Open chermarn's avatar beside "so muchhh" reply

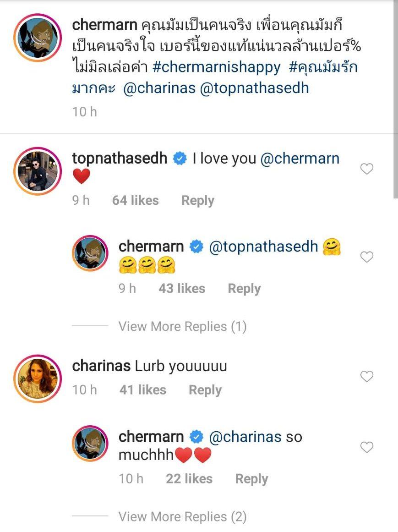(90, 444)
